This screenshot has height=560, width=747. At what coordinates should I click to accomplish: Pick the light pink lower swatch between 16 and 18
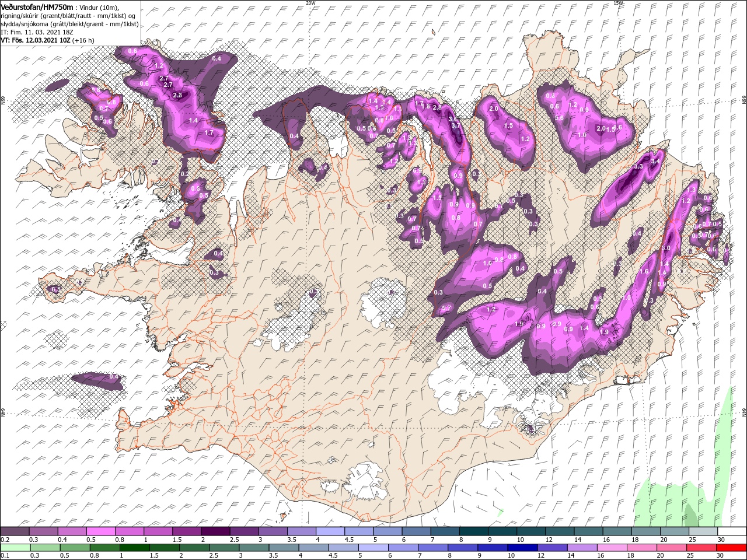(612, 548)
